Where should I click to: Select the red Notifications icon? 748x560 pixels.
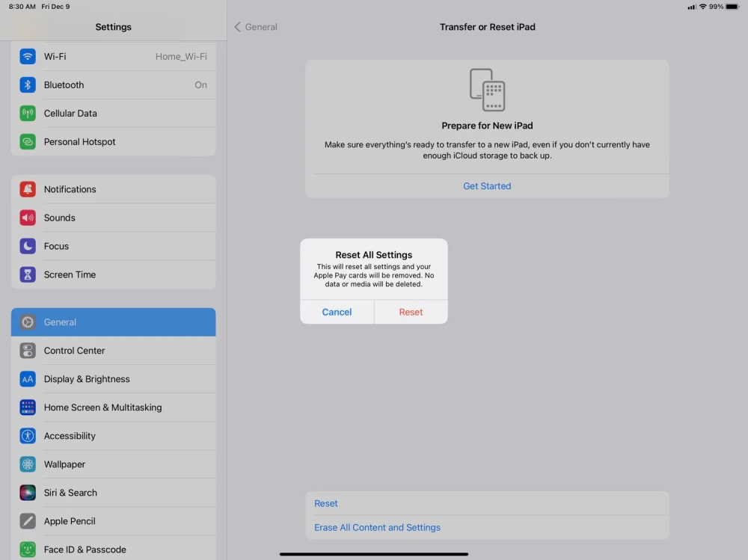[28, 189]
